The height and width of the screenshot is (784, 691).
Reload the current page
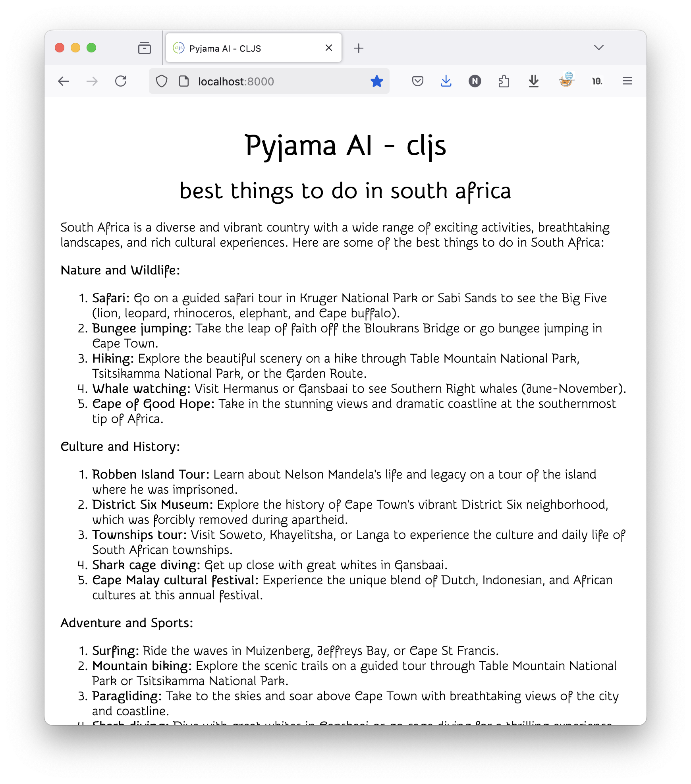[x=121, y=81]
